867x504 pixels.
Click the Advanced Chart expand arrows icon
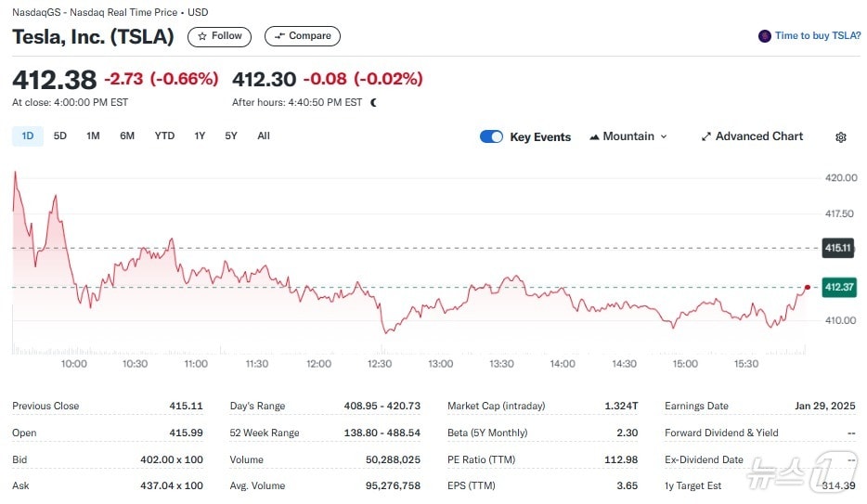tap(706, 136)
